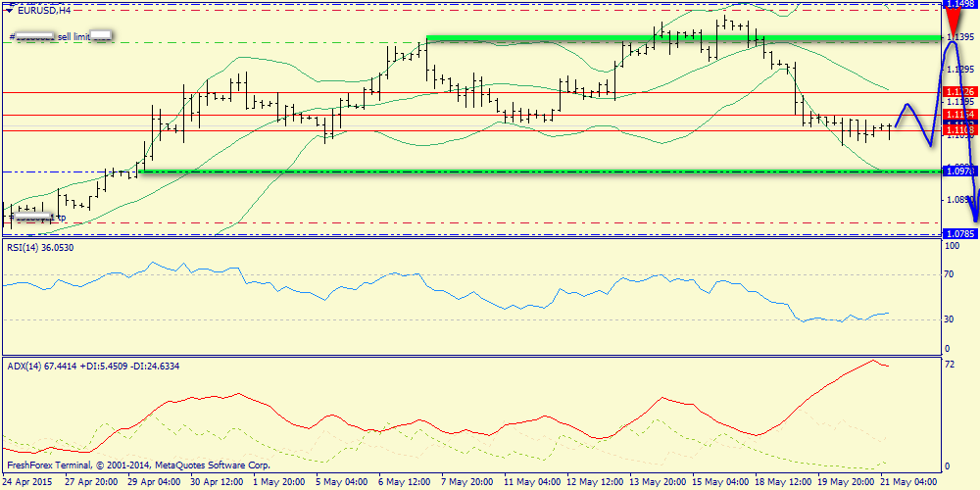Click the 1.1154 red price tag
The width and height of the screenshot is (980, 490).
point(960,115)
